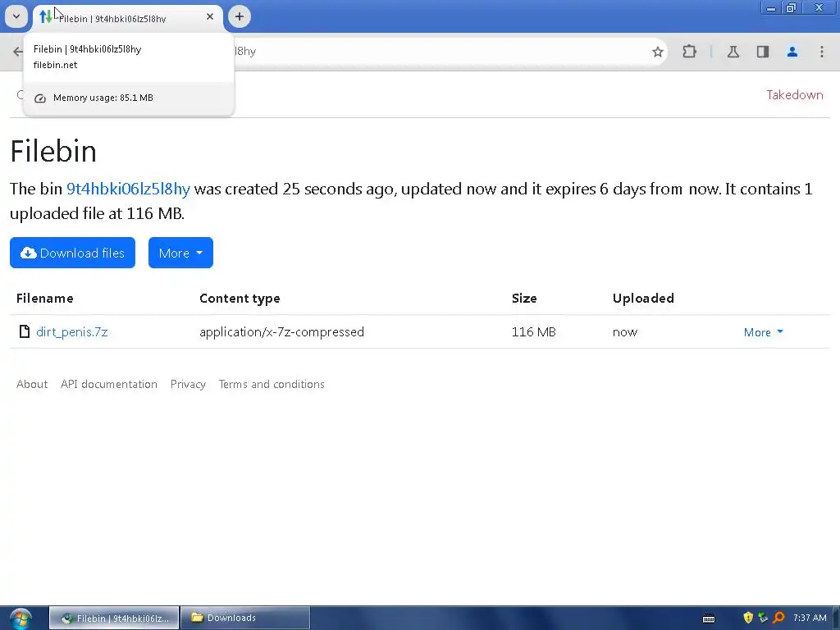Open the Chrome three-dot menu
840x630 pixels.
pyautogui.click(x=821, y=52)
